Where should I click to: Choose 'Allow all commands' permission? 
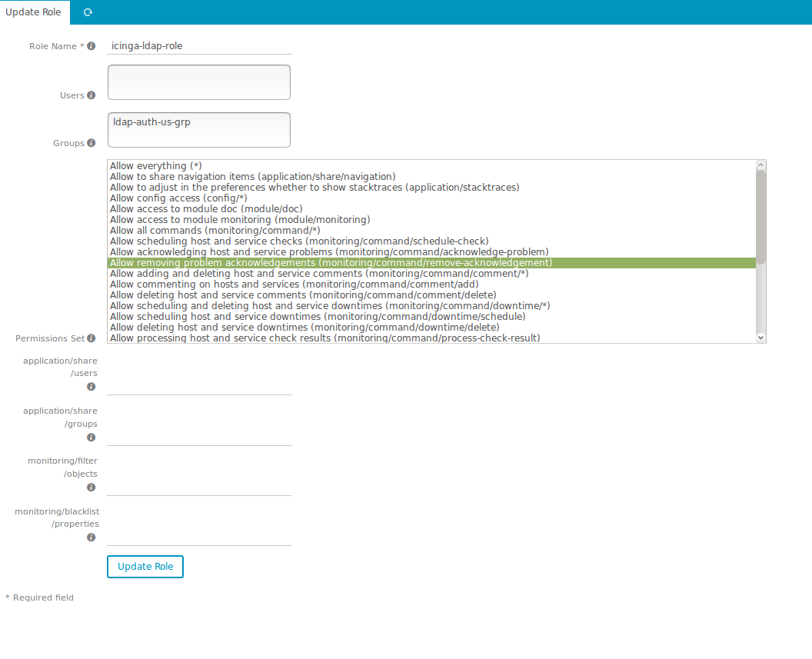pos(215,231)
